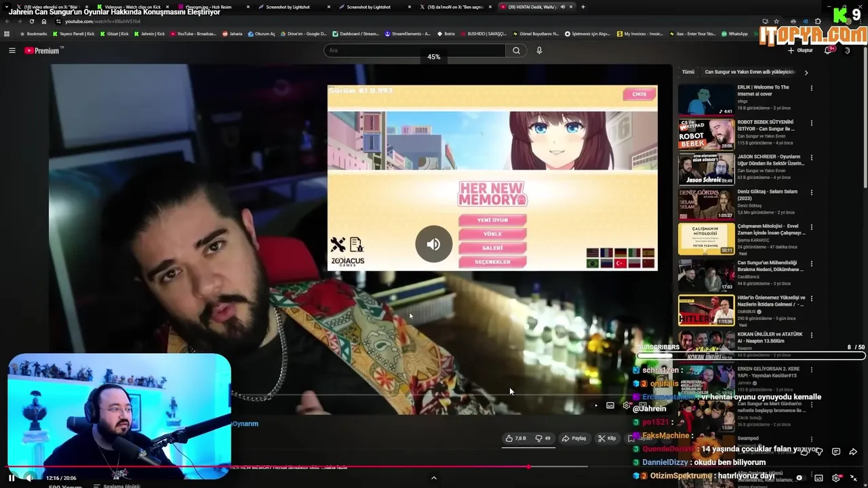The width and height of the screenshot is (868, 488).
Task: Select GALERİ in the game menu
Action: pos(492,248)
